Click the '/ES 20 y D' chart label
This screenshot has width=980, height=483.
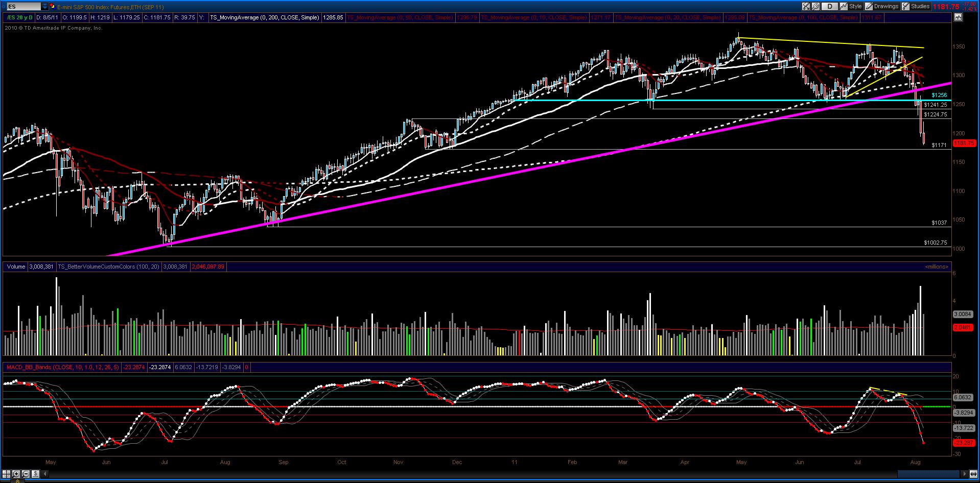tap(19, 17)
